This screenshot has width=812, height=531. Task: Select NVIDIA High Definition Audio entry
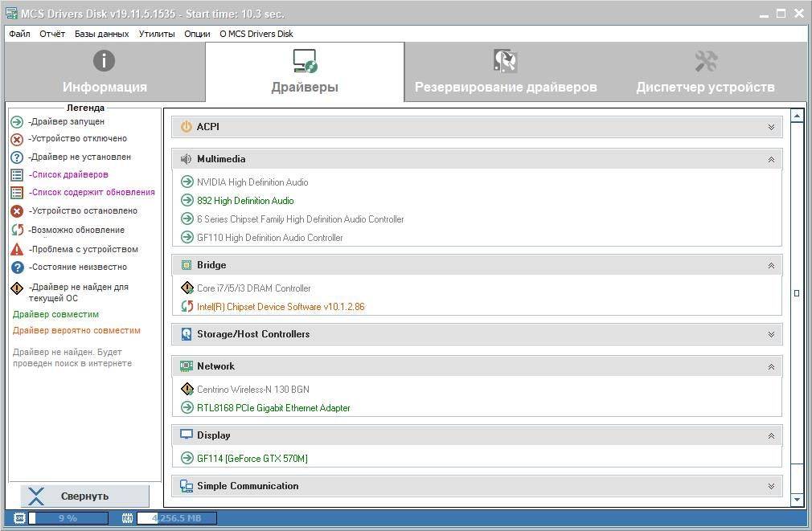click(252, 182)
